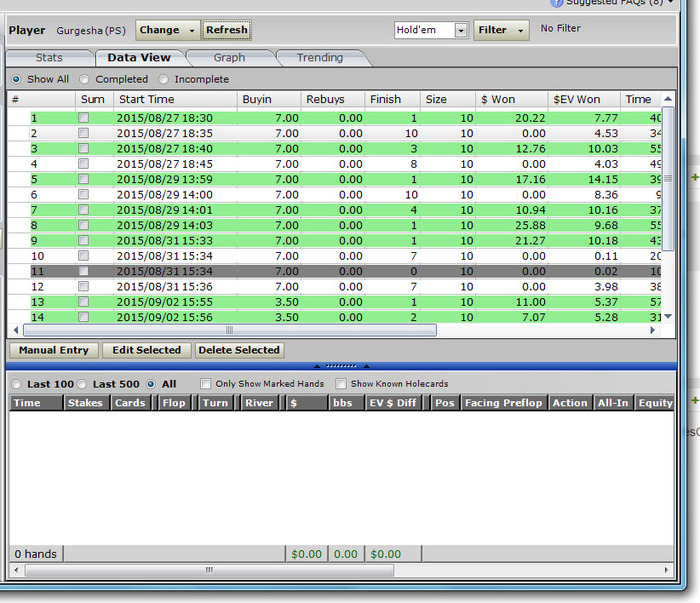Select the Incomplete radio button
Viewport: 700px width, 603px height.
click(x=163, y=79)
